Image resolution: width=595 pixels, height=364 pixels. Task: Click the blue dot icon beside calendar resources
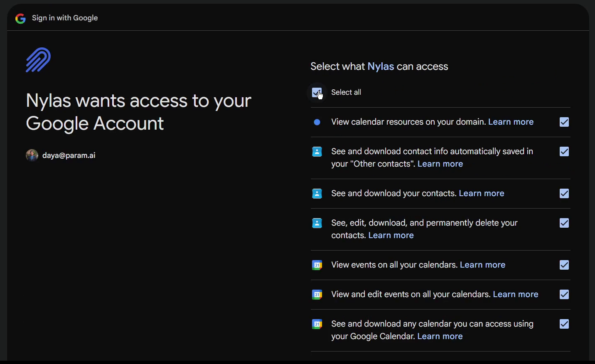pos(317,122)
